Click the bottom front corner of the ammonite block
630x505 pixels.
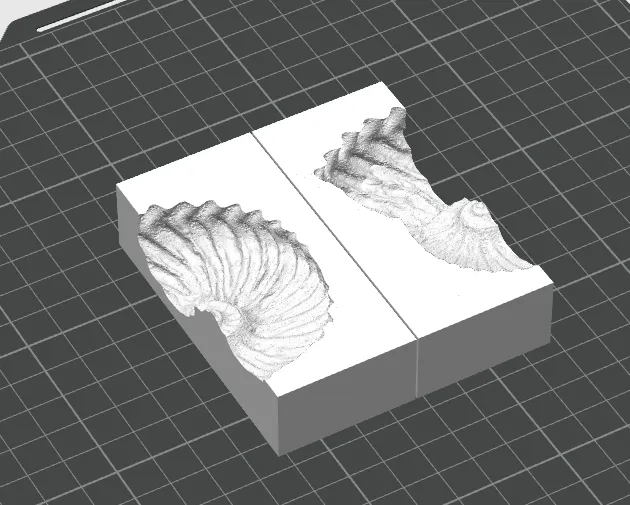point(279,453)
